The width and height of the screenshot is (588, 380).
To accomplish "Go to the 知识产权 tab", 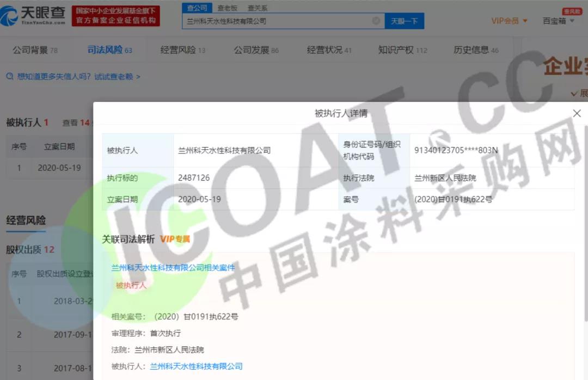I will point(402,50).
